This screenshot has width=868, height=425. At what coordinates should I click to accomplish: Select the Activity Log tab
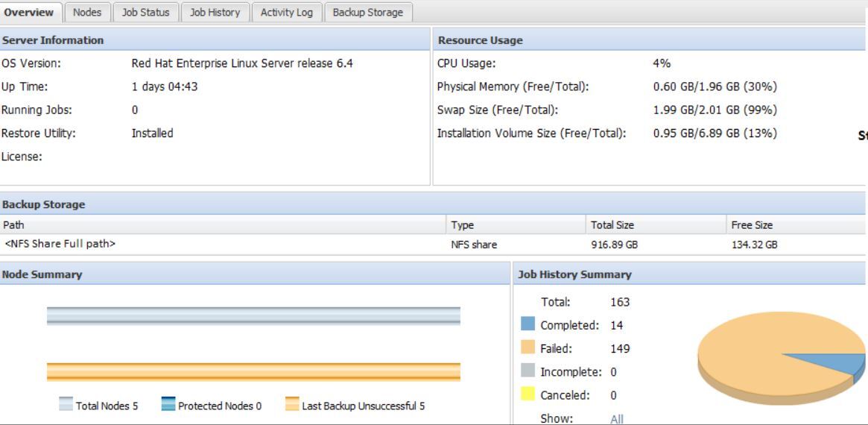point(287,12)
